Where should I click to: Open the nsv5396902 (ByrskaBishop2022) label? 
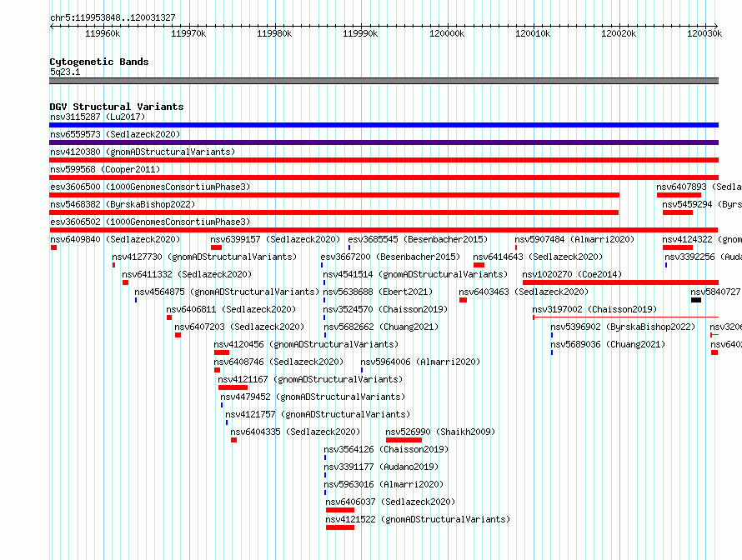coord(623,327)
